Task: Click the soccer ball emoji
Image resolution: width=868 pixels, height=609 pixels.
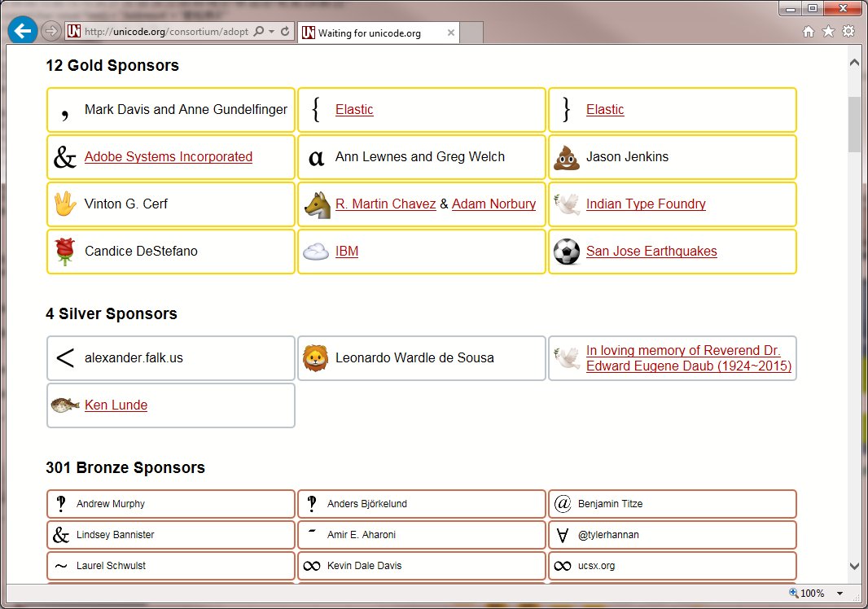Action: [567, 252]
